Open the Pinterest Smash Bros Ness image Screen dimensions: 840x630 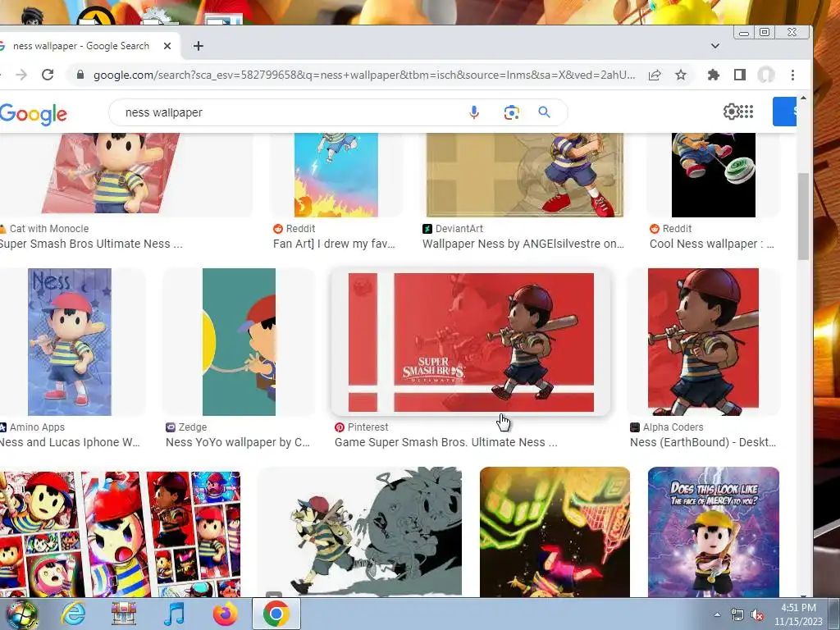pyautogui.click(x=471, y=342)
